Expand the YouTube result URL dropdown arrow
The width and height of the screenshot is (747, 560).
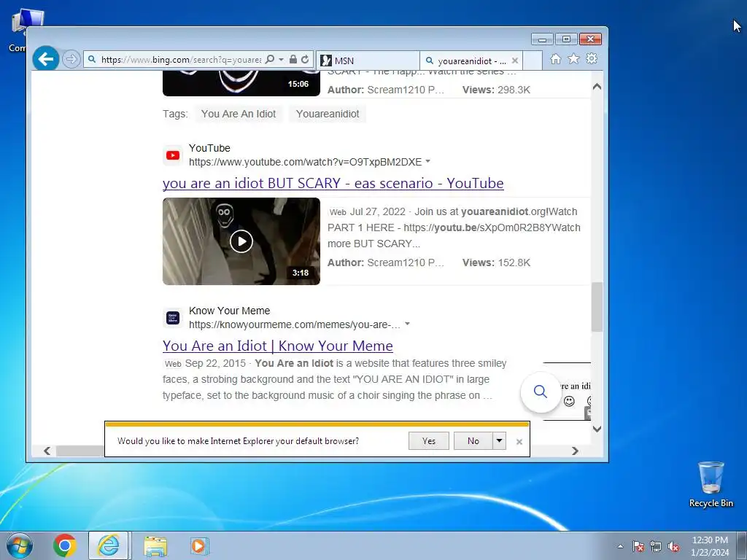(427, 161)
